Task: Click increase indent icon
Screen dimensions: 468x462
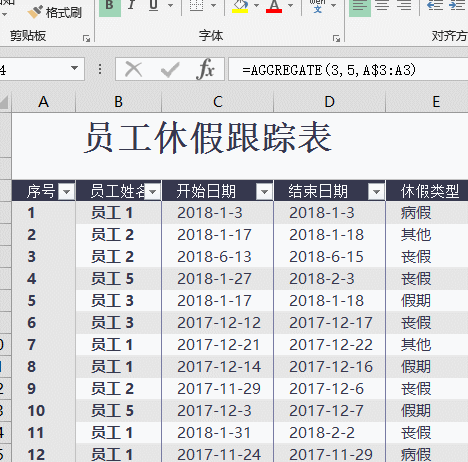Action: point(457,6)
